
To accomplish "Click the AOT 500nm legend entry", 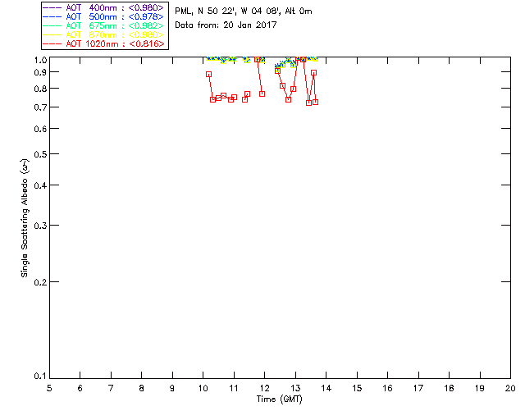I will point(103,16).
